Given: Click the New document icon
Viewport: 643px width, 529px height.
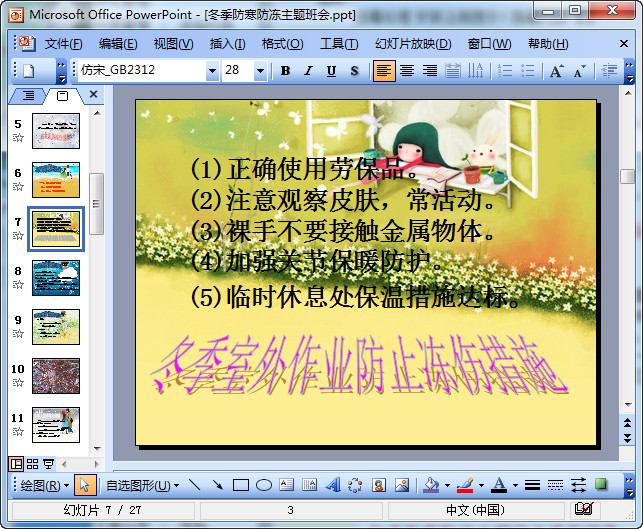Looking at the screenshot, I should 29,71.
